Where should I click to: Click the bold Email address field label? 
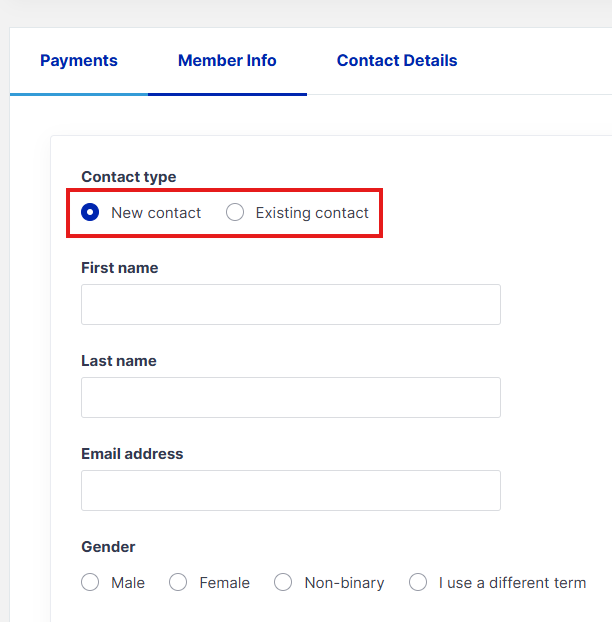point(132,454)
